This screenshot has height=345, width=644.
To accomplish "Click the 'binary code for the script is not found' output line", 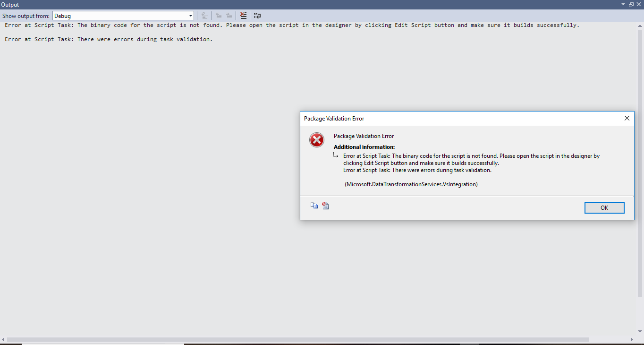I will [x=292, y=25].
